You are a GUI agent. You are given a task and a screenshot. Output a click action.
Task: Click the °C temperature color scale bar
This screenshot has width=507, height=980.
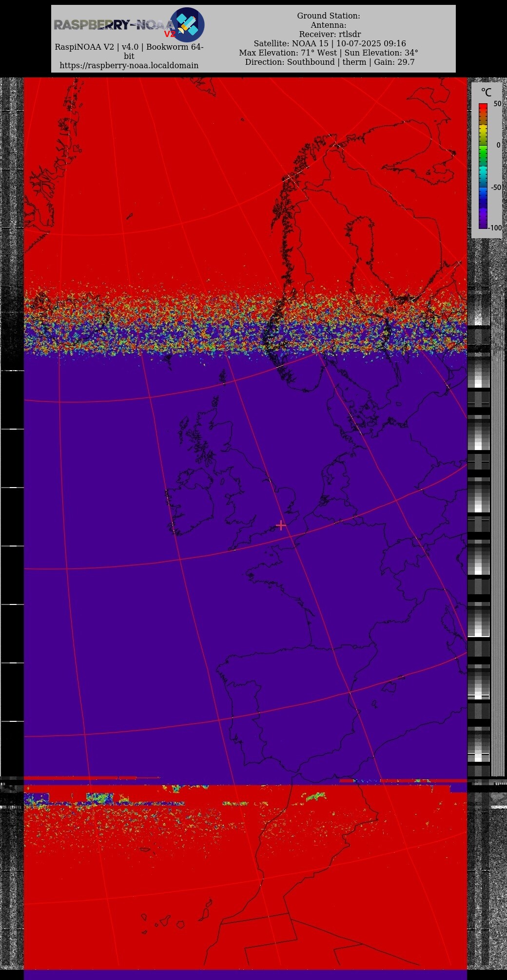(483, 166)
